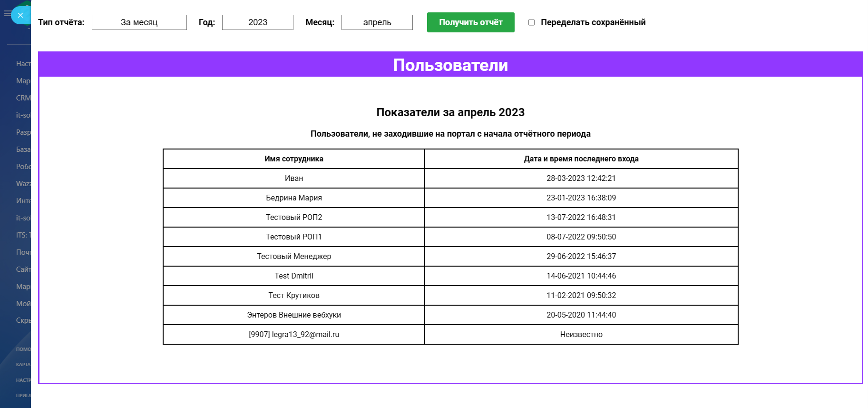The width and height of the screenshot is (868, 408).
Task: Select the 'Тестовый РОП1' employee cell
Action: pos(294,237)
